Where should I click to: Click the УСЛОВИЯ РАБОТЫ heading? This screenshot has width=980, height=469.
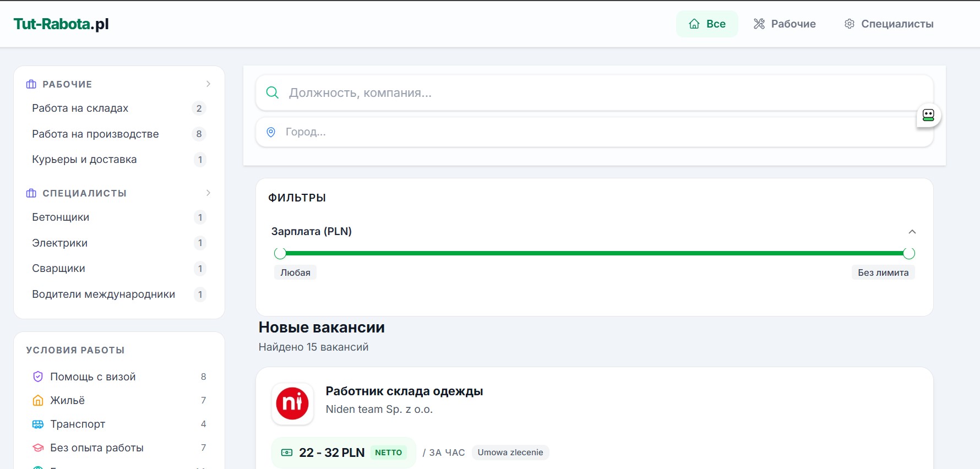tap(75, 350)
